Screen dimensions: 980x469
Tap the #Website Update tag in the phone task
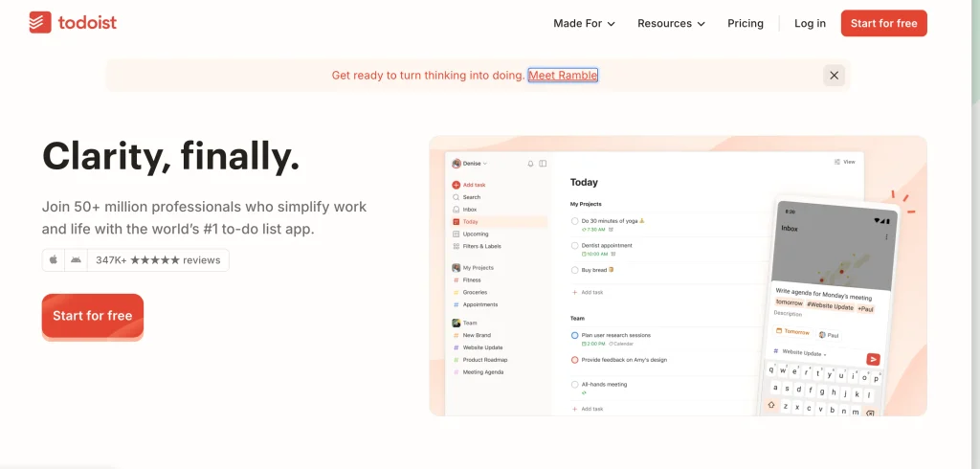[830, 305]
